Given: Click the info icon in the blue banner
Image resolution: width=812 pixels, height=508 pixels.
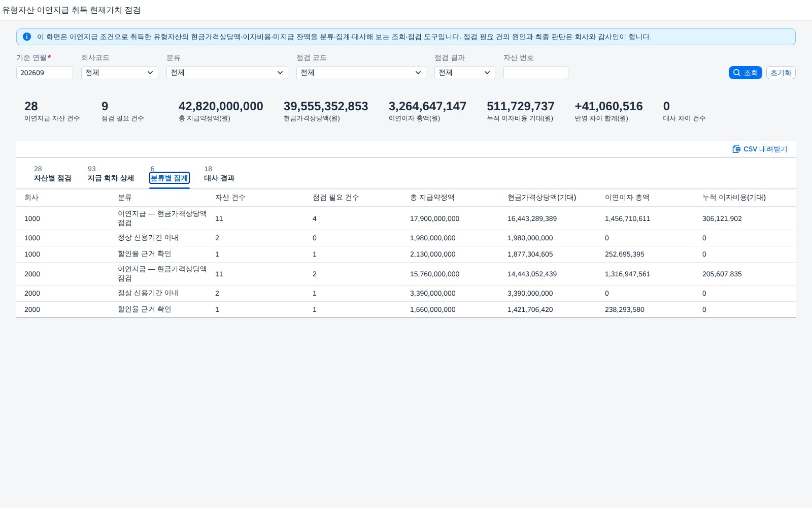Looking at the screenshot, I should [27, 37].
